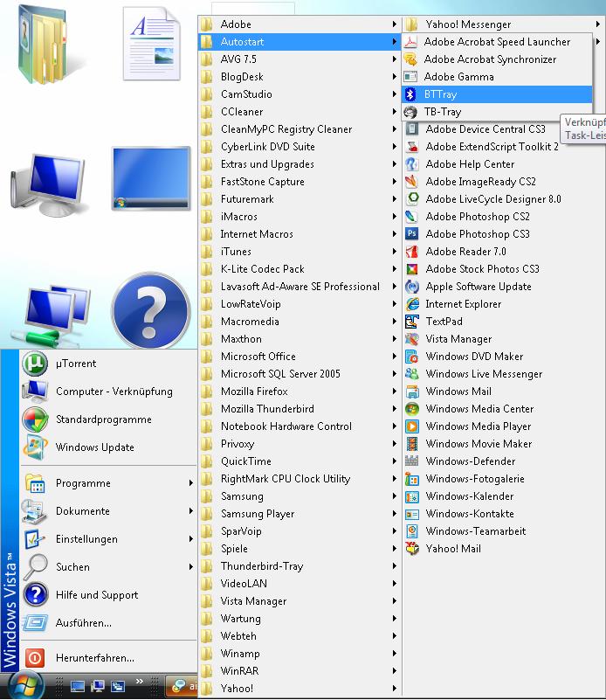Click the Adobe Acrobat Synchronizer icon

[410, 59]
